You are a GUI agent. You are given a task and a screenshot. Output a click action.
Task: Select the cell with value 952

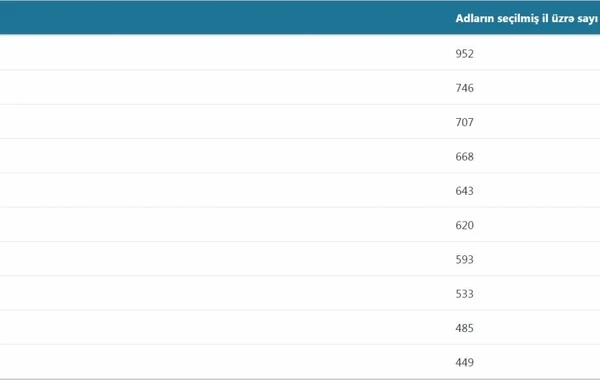click(465, 54)
